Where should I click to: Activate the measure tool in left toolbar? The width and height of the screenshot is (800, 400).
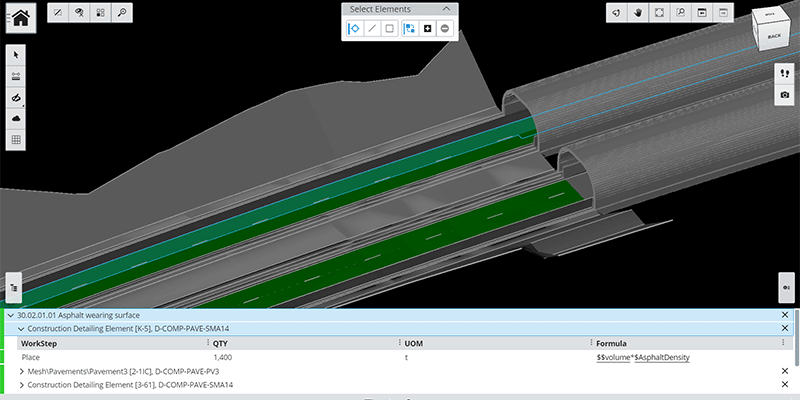[x=16, y=76]
